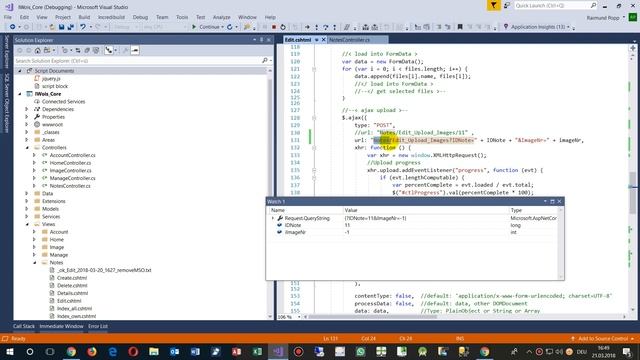Image resolution: width=640 pixels, height=360 pixels.
Task: Click the Solution Explorer Home icon
Action: [x=38, y=50]
